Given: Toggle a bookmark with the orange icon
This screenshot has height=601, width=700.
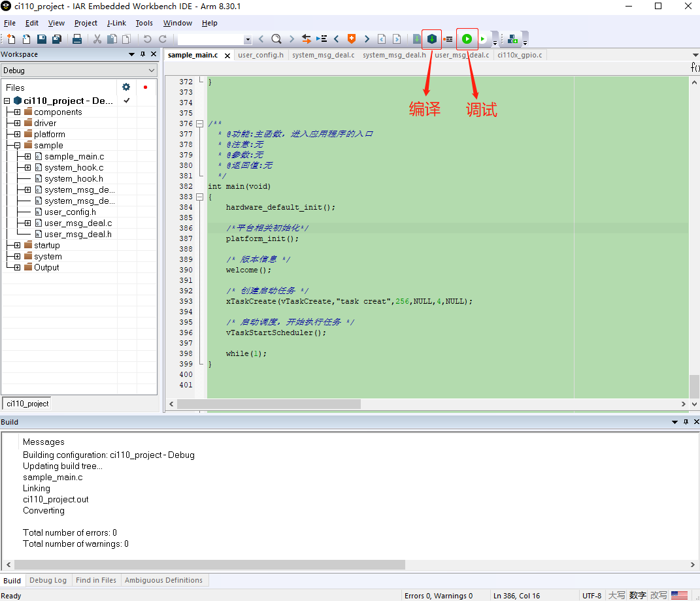Looking at the screenshot, I should click(352, 39).
